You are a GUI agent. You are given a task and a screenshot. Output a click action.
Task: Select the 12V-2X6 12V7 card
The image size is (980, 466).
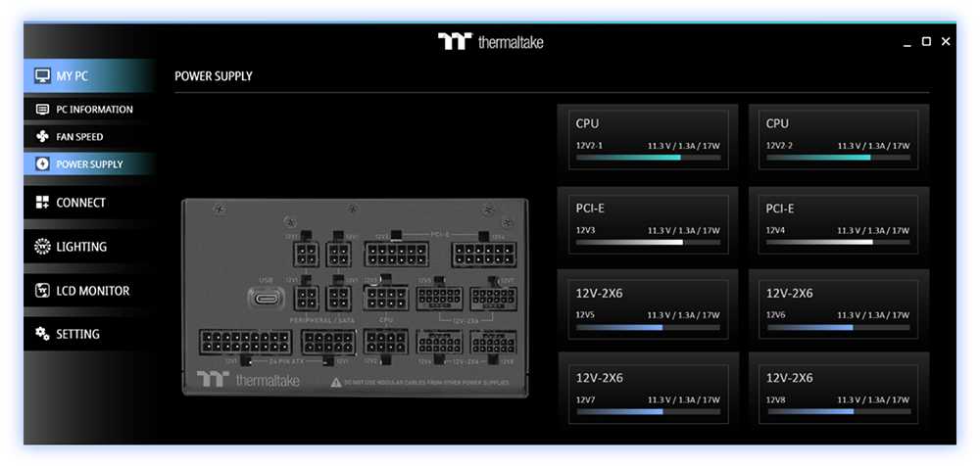click(648, 394)
